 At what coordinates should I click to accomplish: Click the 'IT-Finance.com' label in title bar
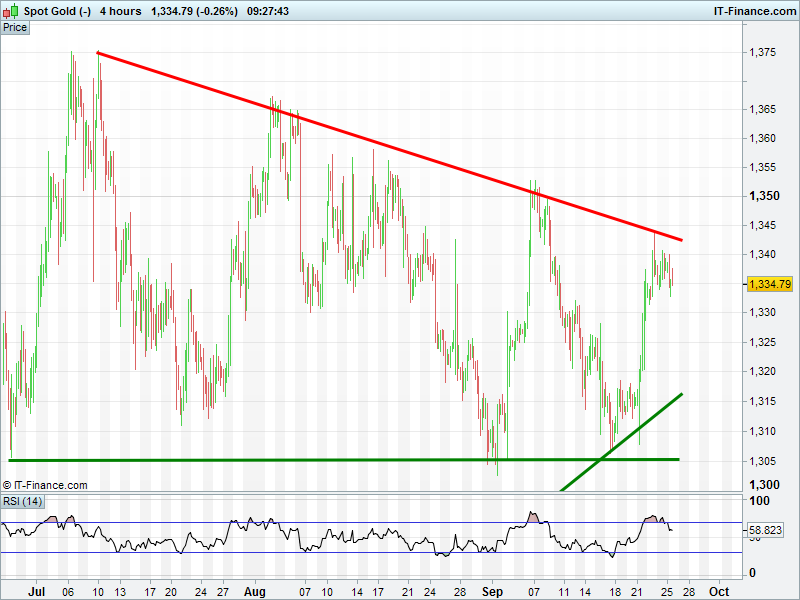tap(755, 11)
